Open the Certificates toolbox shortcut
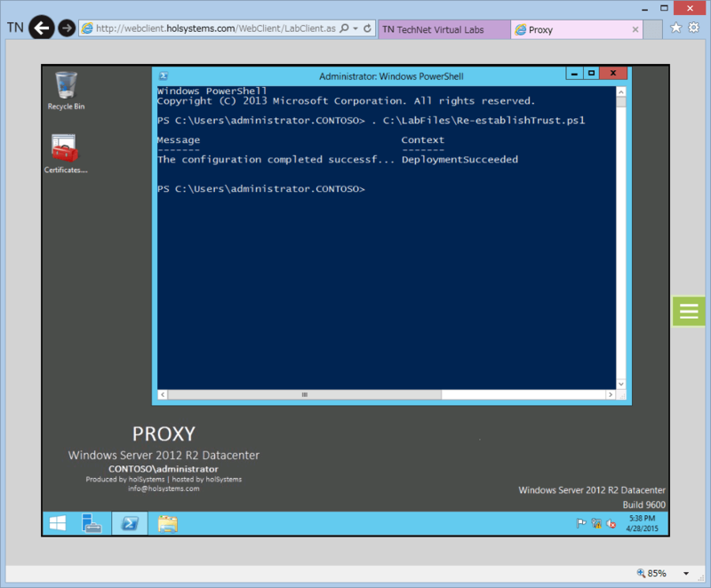 tap(66, 154)
